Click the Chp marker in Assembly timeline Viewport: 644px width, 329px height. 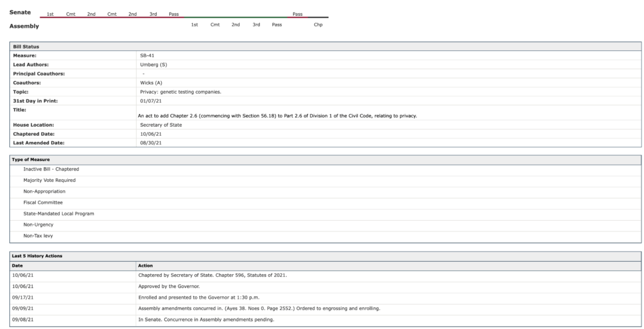click(x=318, y=25)
